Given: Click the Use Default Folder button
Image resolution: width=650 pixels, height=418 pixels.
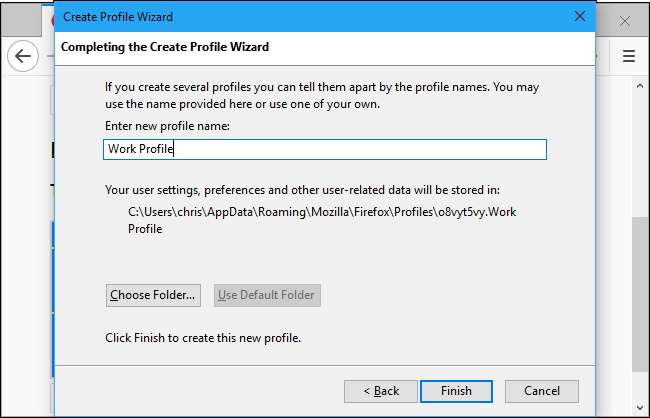Looking at the screenshot, I should [x=266, y=295].
